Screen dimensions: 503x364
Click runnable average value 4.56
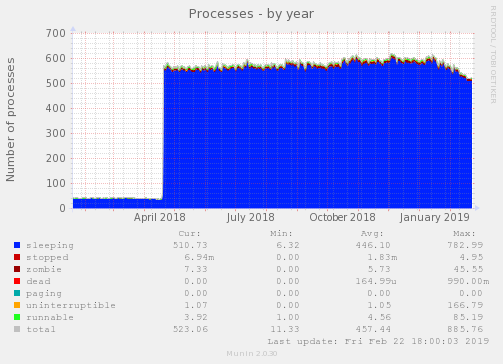[x=379, y=317]
